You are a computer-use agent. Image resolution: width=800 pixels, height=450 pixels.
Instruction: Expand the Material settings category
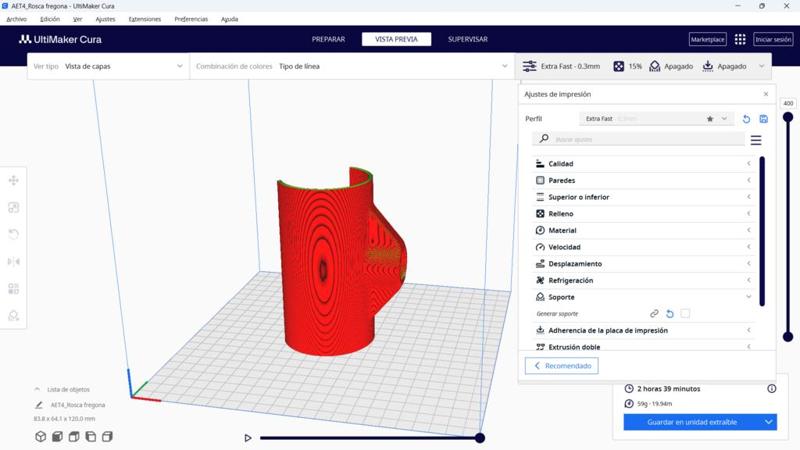(643, 230)
